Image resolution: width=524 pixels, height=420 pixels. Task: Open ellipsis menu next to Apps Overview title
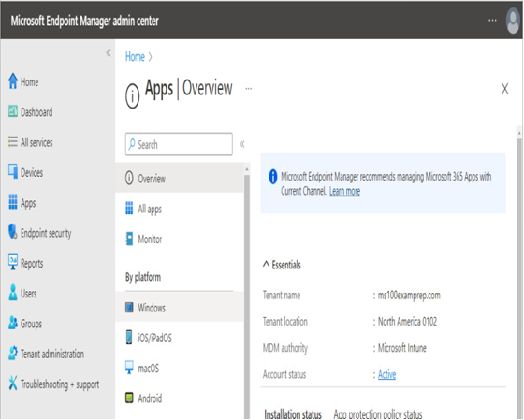(249, 89)
